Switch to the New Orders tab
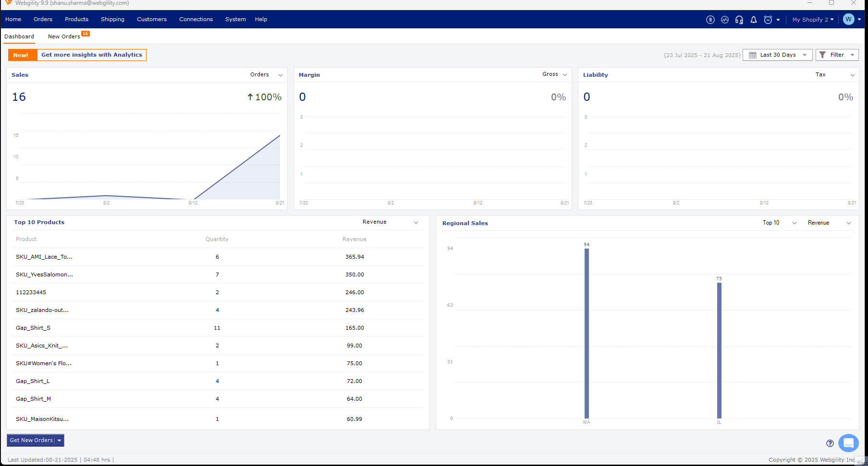Image resolution: width=868 pixels, height=466 pixels. coord(64,36)
